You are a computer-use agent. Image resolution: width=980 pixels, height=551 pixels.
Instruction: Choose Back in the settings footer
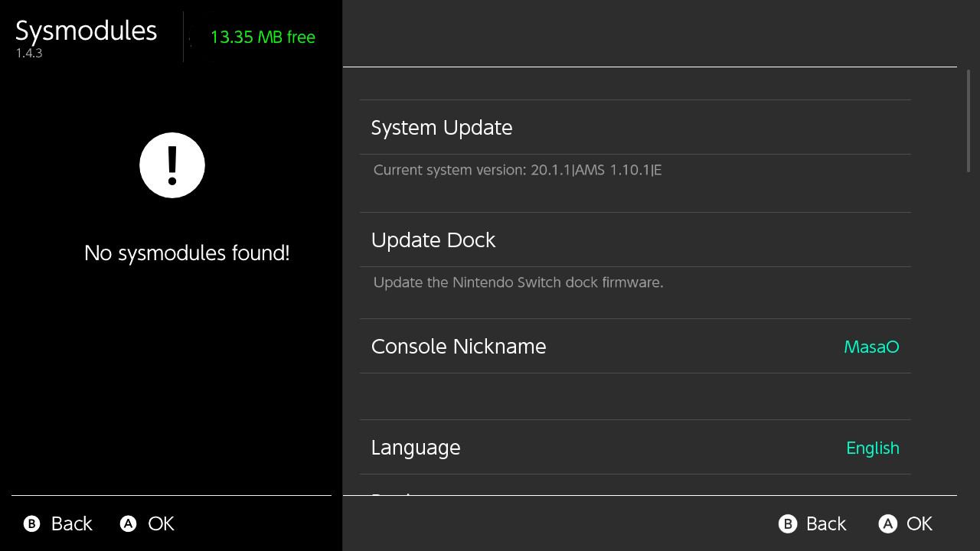tap(826, 523)
